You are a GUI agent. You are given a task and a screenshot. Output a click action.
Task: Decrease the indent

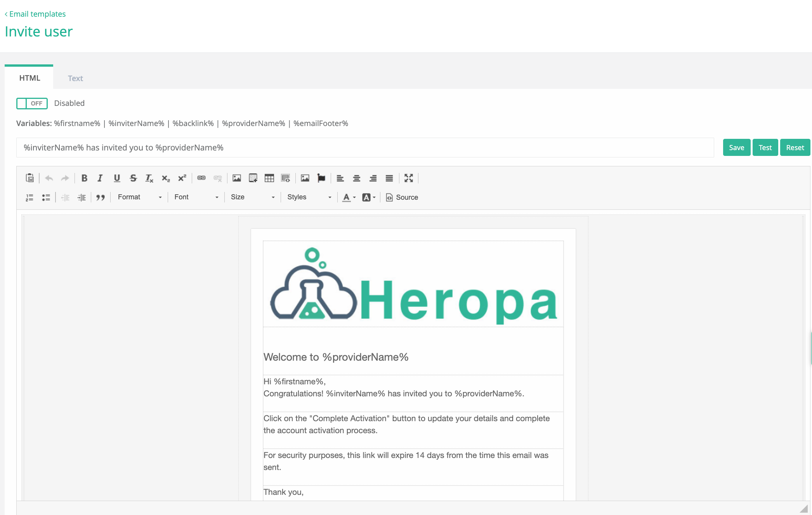coord(65,197)
